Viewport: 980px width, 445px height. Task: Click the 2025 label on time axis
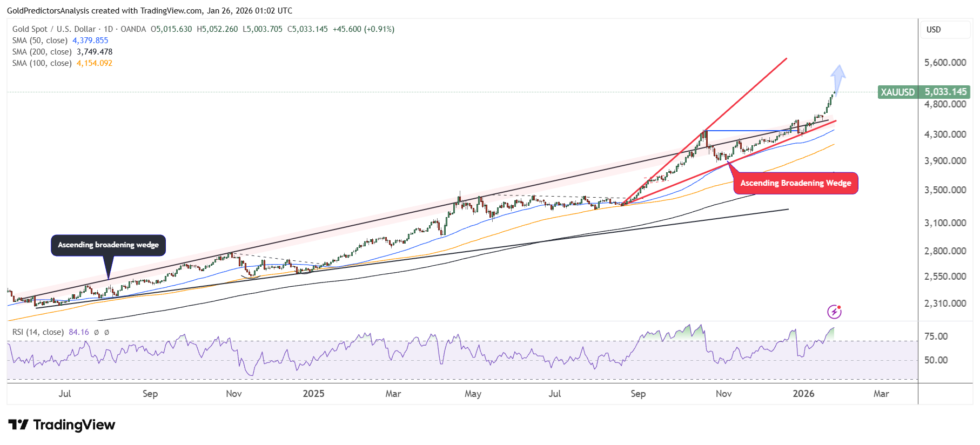[313, 394]
